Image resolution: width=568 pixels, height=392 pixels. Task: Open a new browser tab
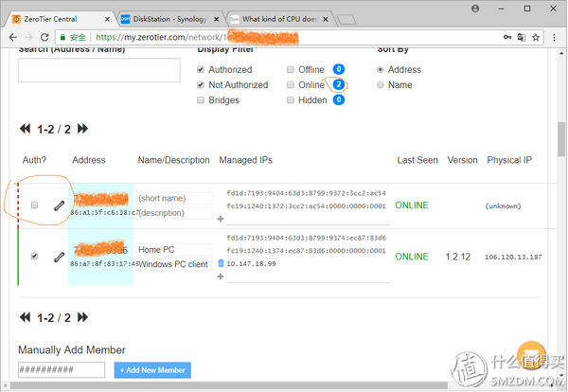pos(346,19)
